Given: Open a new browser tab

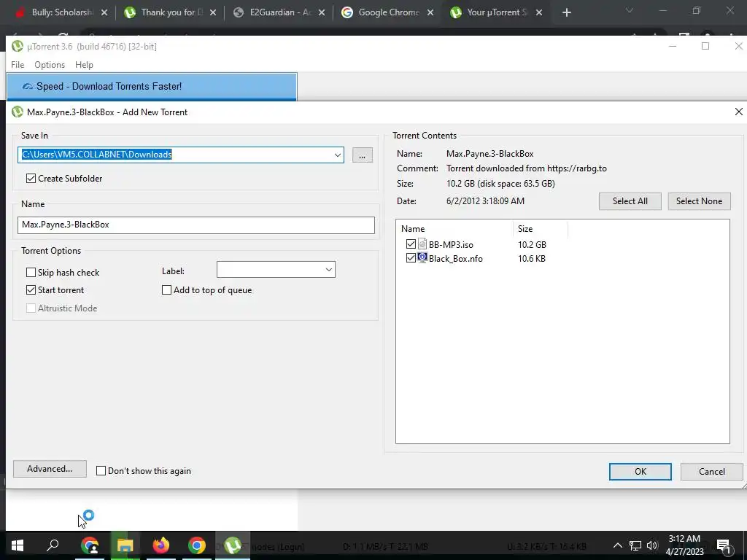Looking at the screenshot, I should [566, 13].
